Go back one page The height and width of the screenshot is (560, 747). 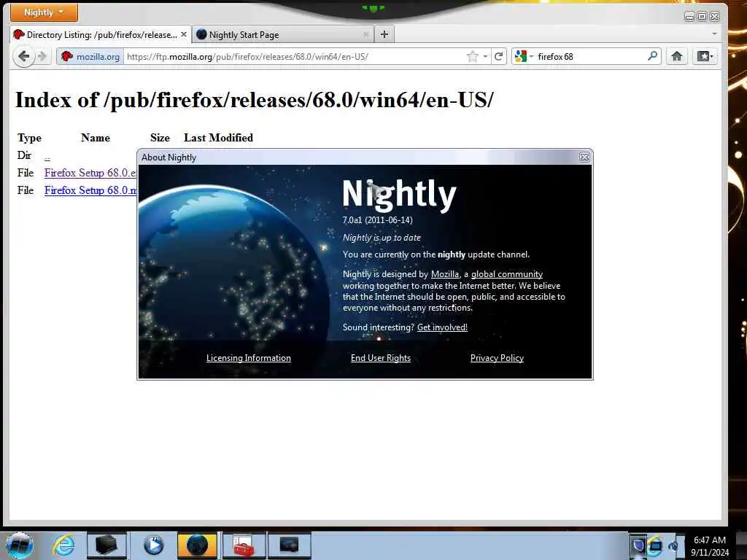(23, 57)
